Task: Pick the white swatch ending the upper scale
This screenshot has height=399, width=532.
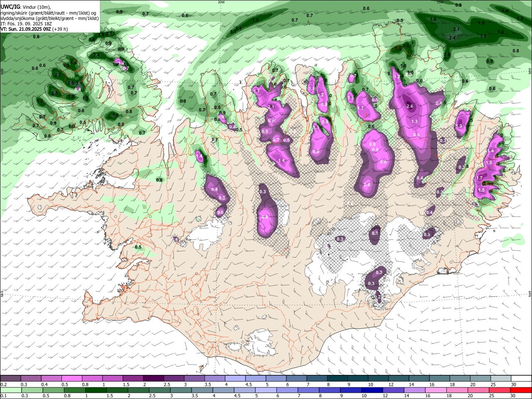Action: pyautogui.click(x=521, y=378)
